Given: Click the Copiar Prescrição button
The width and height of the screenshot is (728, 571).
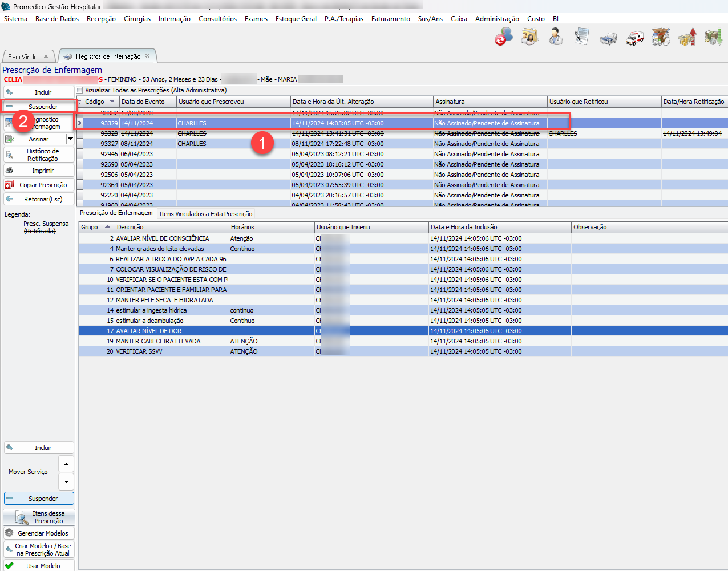Looking at the screenshot, I should tap(39, 185).
